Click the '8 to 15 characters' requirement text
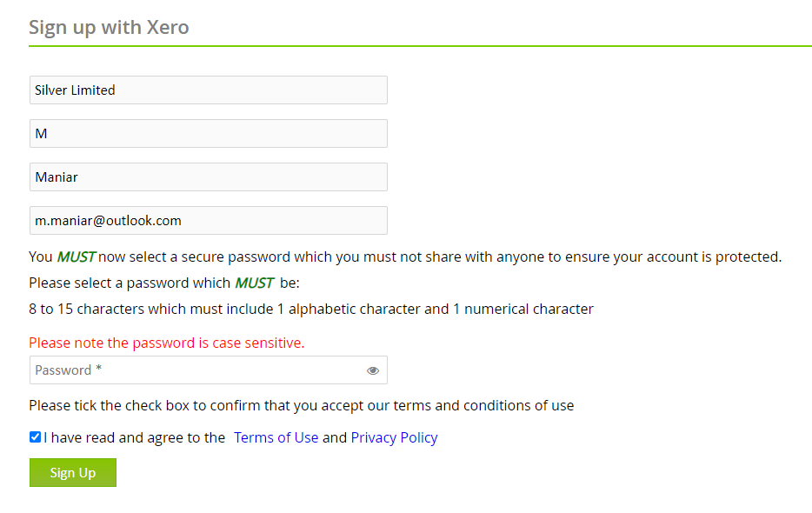812x513 pixels. coord(311,309)
